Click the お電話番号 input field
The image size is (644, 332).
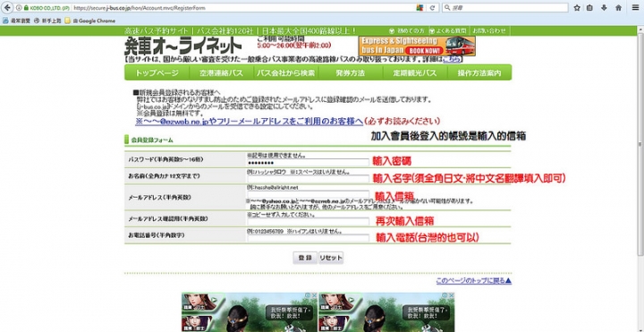coord(308,238)
